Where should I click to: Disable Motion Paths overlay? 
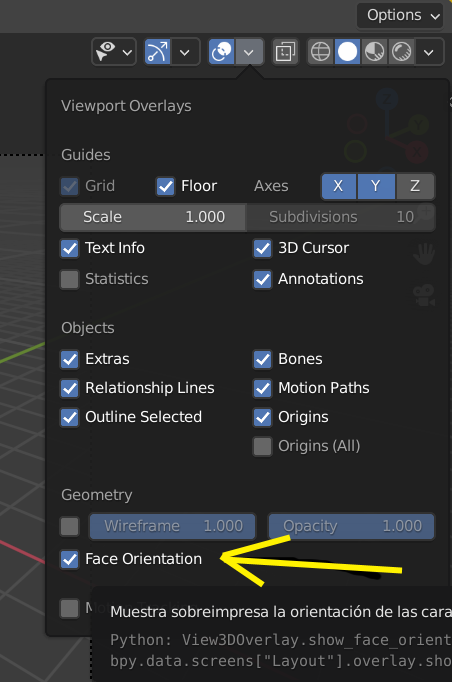(x=262, y=388)
